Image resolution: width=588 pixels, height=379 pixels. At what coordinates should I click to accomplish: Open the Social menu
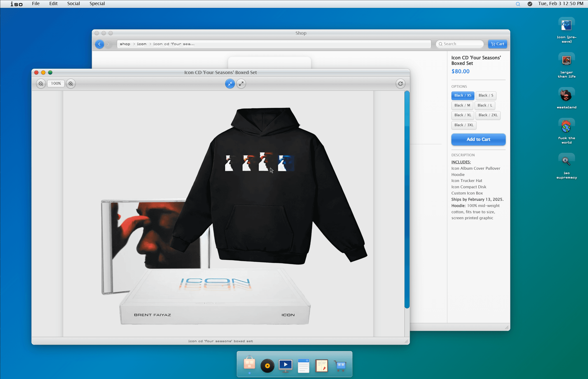tap(73, 4)
